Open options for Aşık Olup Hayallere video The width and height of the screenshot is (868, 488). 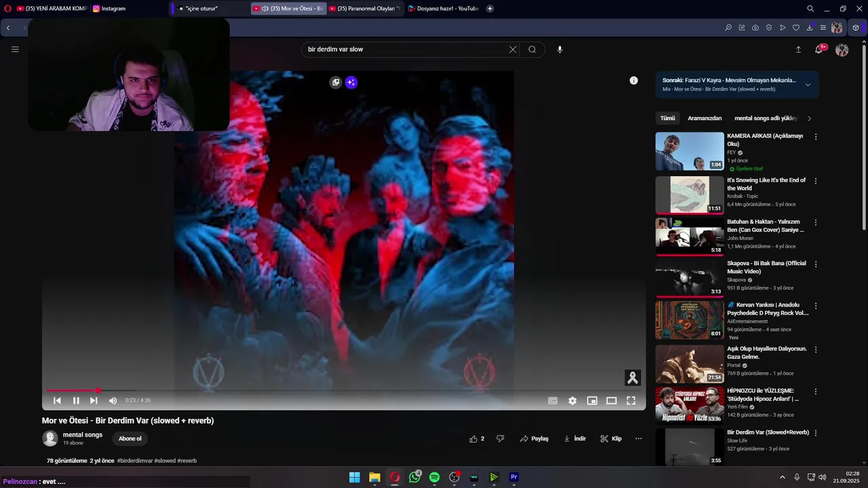(816, 350)
